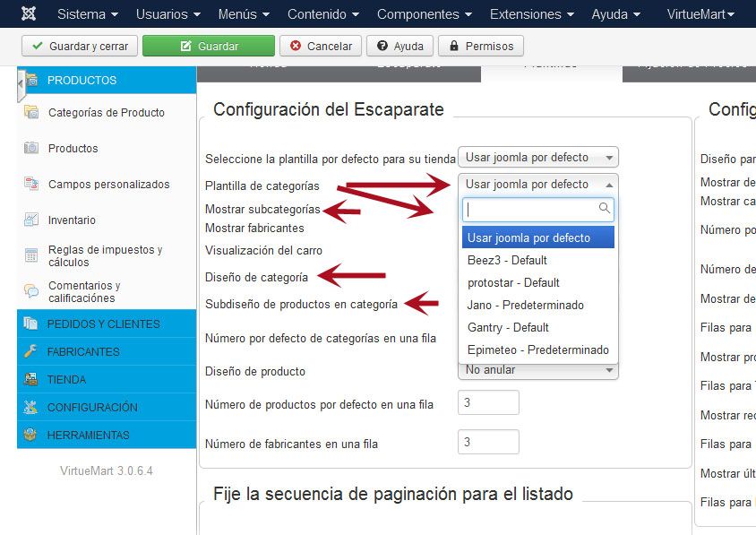This screenshot has width=756, height=535.
Task: Select 'Usar joomla por defecto' option
Action: [538, 237]
